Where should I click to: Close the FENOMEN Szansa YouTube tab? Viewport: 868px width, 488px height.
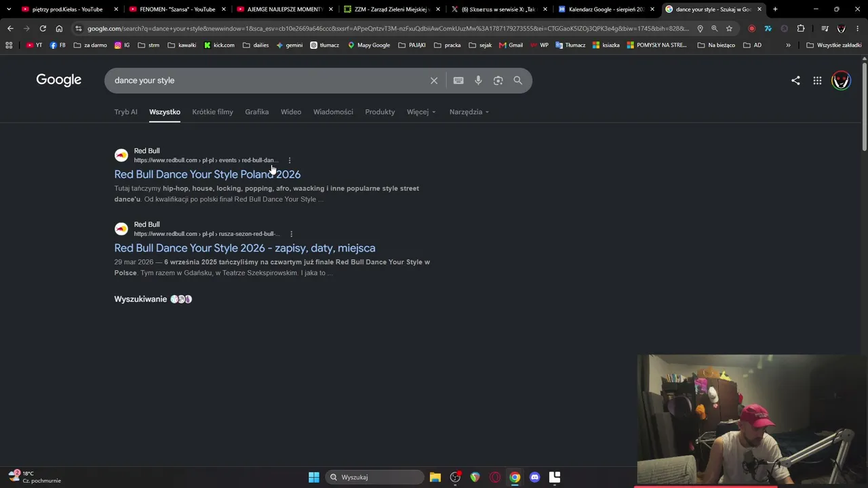pyautogui.click(x=223, y=9)
